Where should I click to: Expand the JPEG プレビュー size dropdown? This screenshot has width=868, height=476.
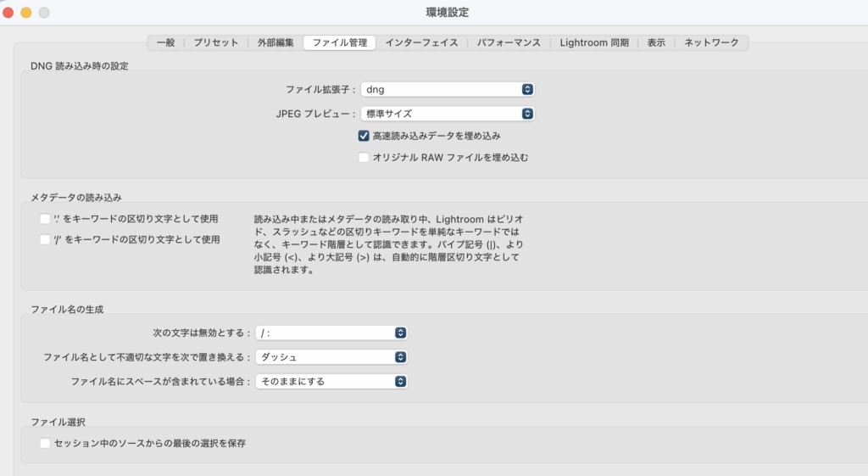448,113
